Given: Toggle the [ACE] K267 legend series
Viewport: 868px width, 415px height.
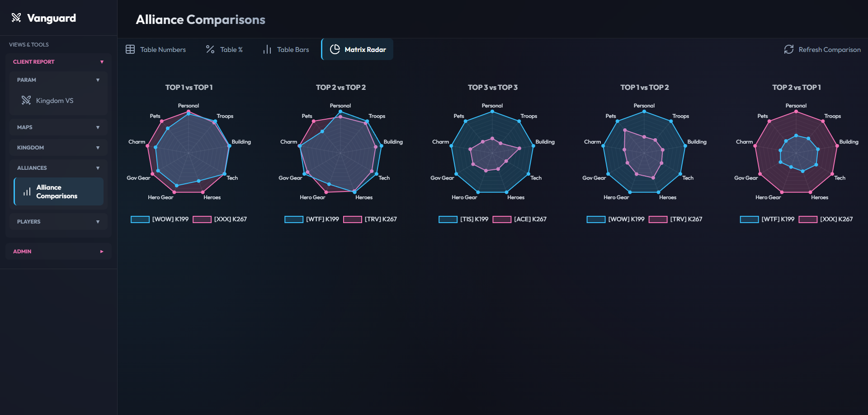Looking at the screenshot, I should pyautogui.click(x=519, y=219).
